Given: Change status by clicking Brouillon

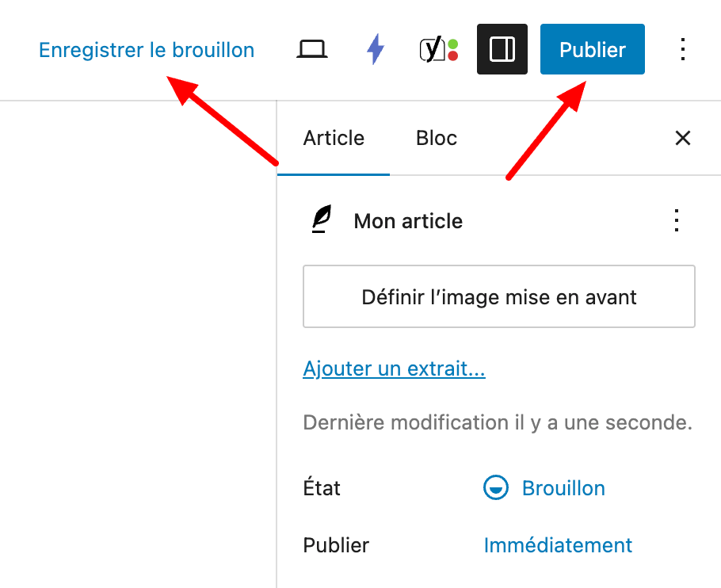Looking at the screenshot, I should pos(563,488).
